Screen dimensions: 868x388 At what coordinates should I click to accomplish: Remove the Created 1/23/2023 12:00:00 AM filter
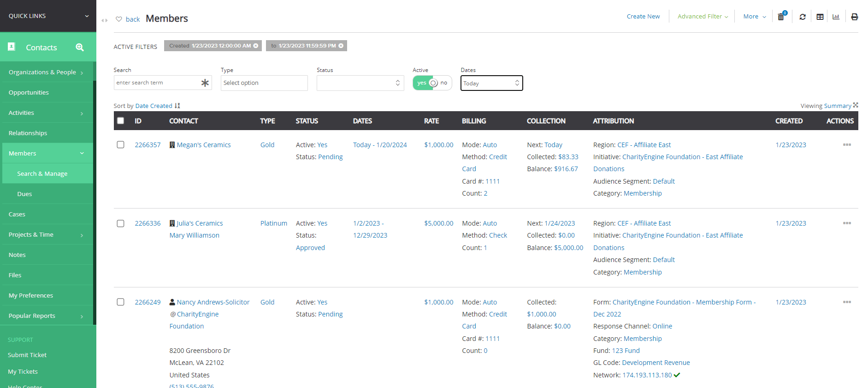click(x=256, y=46)
